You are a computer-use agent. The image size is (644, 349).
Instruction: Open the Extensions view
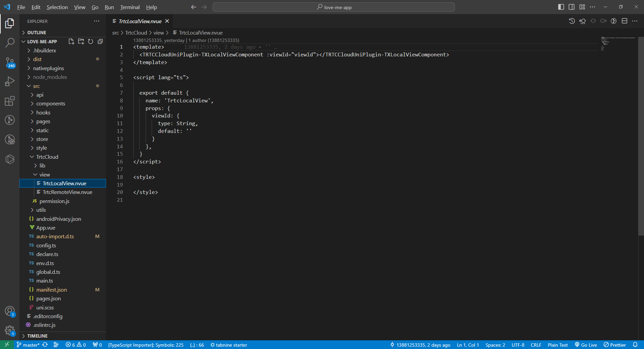pos(10,101)
